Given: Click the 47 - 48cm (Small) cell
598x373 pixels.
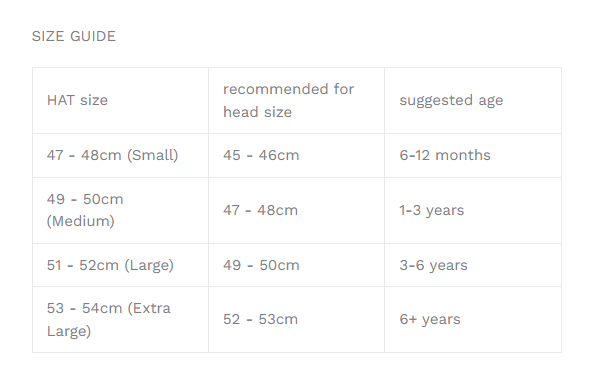Looking at the screenshot, I should point(121,156).
